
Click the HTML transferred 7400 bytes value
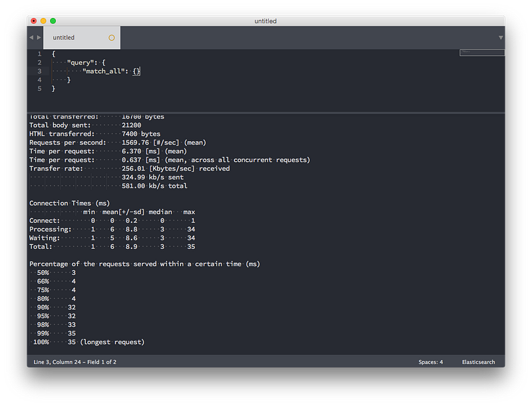(x=141, y=134)
